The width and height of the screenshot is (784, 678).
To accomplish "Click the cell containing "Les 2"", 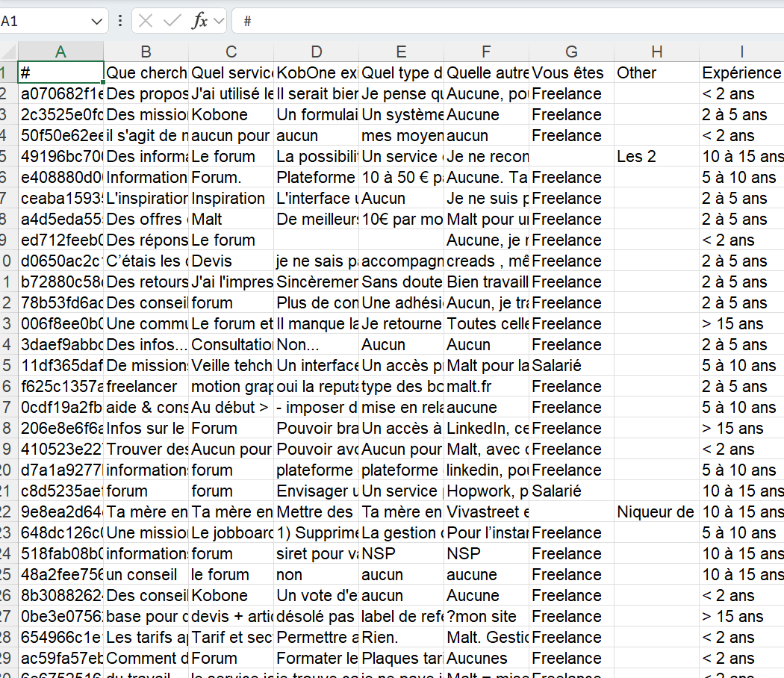I will pyautogui.click(x=656, y=157).
